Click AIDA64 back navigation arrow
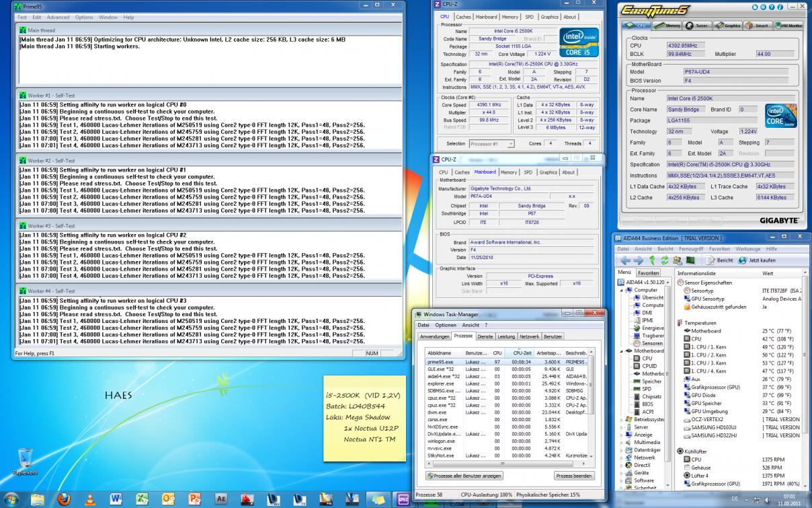Viewport: 812px width, 508px height. (x=624, y=260)
